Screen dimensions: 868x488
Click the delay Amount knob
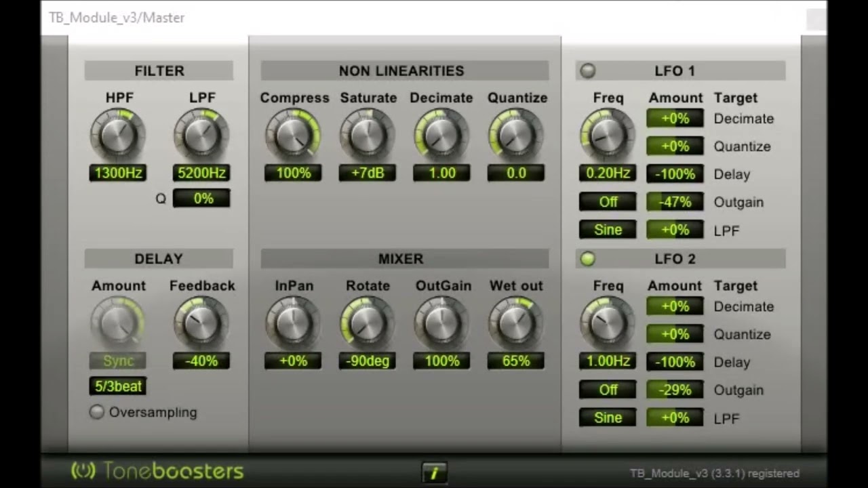(118, 323)
